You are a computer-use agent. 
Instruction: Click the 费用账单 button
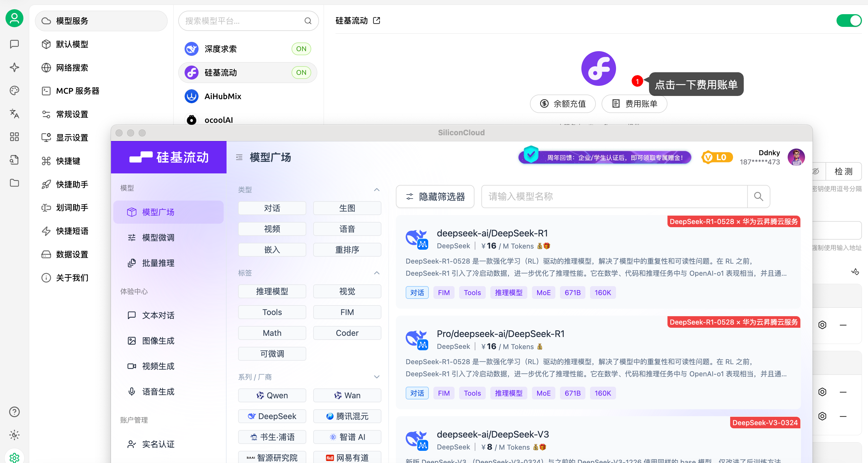[x=634, y=104]
